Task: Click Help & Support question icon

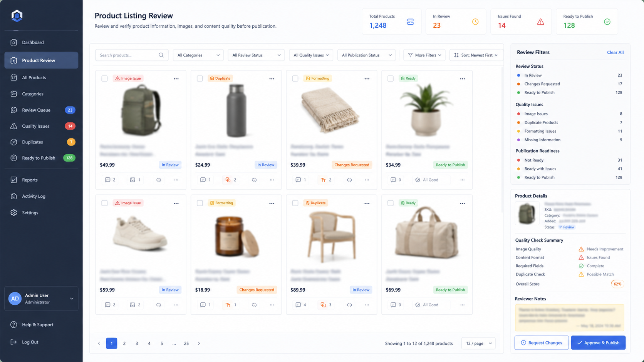Action: pos(14,325)
